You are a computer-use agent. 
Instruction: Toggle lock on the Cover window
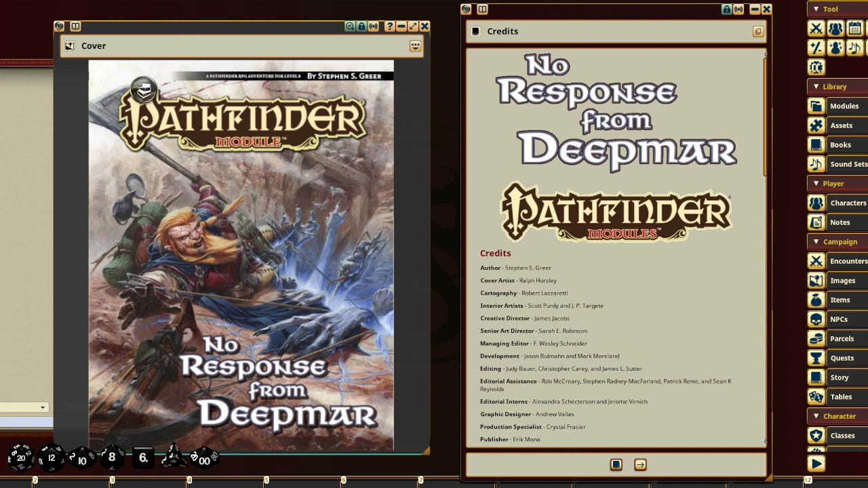point(361,26)
